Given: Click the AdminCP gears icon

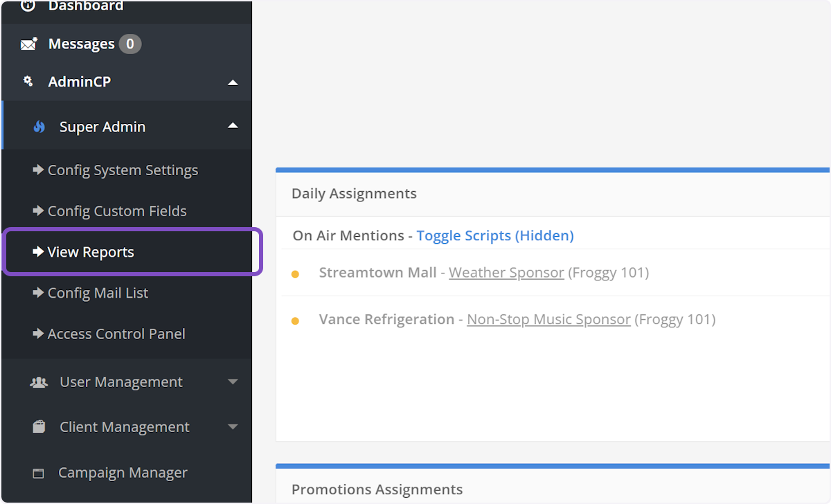Looking at the screenshot, I should coord(28,82).
